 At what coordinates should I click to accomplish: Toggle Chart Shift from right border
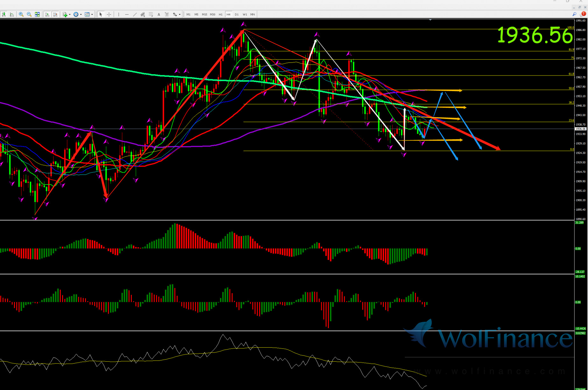tap(55, 14)
